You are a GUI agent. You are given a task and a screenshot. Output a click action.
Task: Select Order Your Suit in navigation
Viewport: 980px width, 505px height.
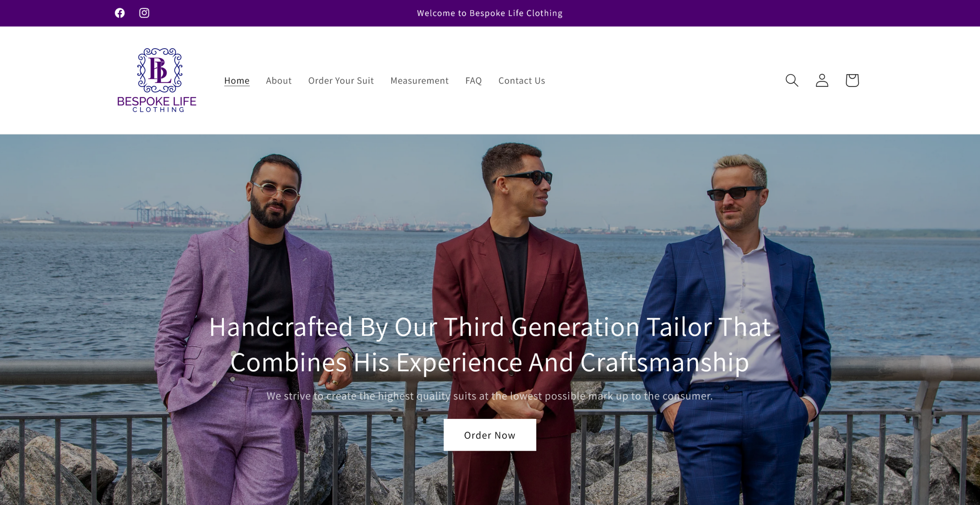click(341, 80)
